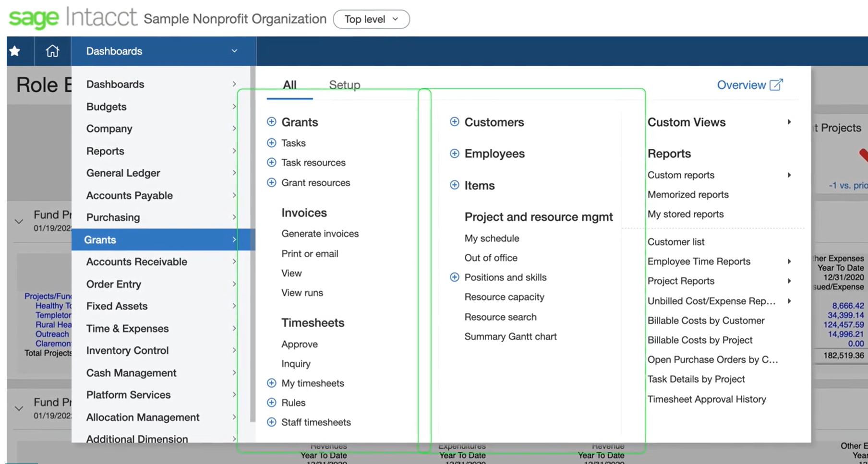
Task: Click the favorites star icon
Action: (15, 51)
